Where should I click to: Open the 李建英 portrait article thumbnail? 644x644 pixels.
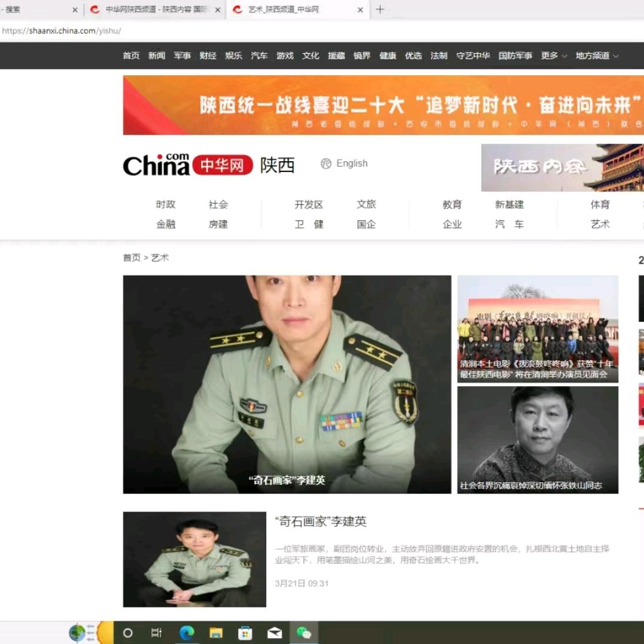tap(195, 559)
